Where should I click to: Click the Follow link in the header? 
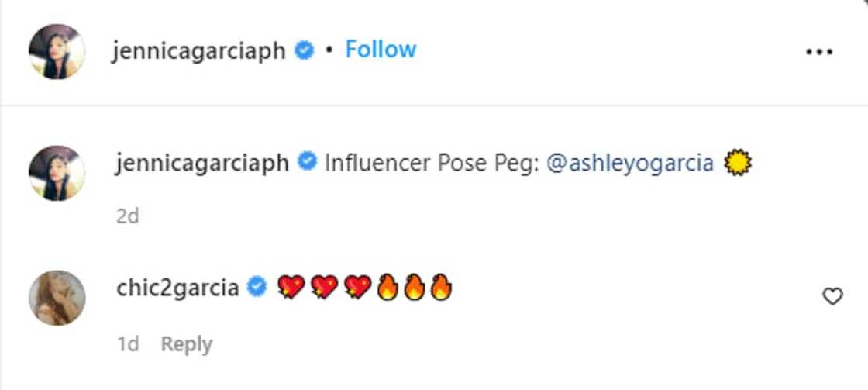click(x=381, y=50)
